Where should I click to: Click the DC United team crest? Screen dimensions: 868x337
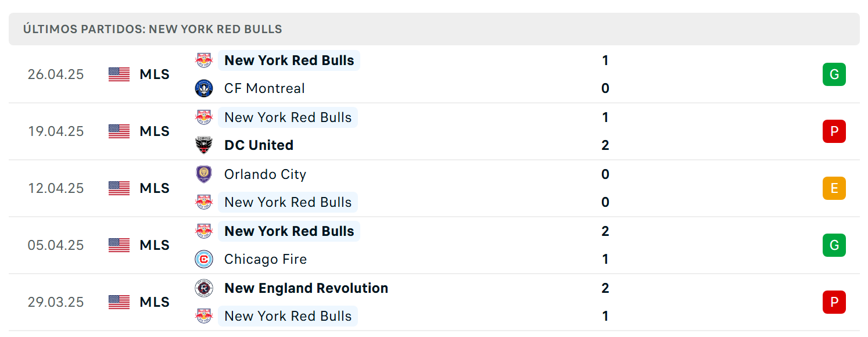[x=204, y=145]
